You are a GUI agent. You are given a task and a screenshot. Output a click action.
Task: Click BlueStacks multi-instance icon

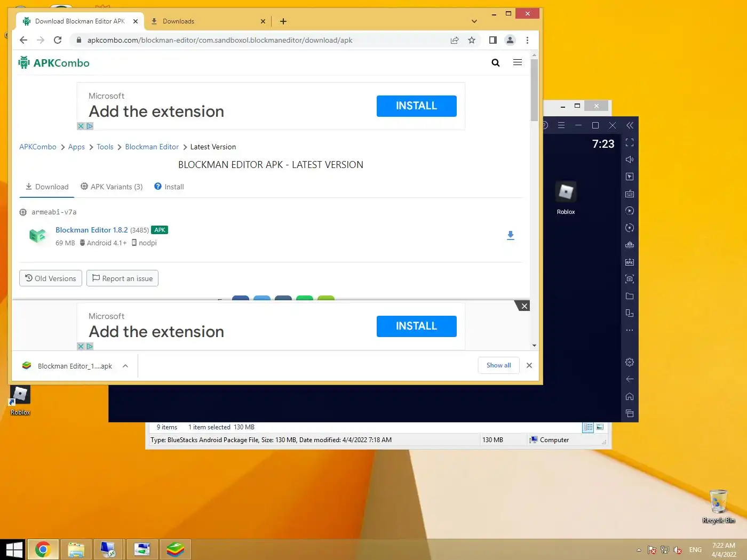(x=630, y=313)
